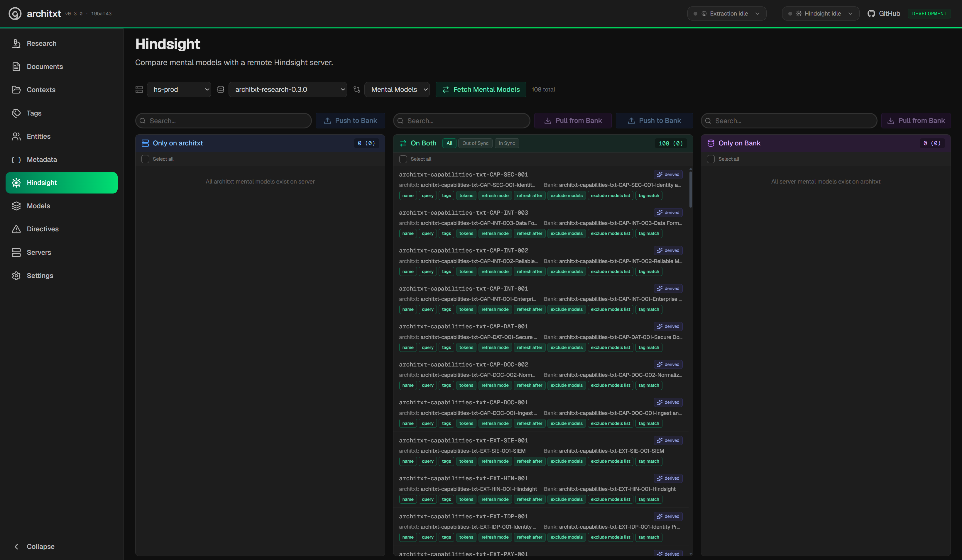The width and height of the screenshot is (962, 560).
Task: Open Settings via the gear icon
Action: [16, 276]
